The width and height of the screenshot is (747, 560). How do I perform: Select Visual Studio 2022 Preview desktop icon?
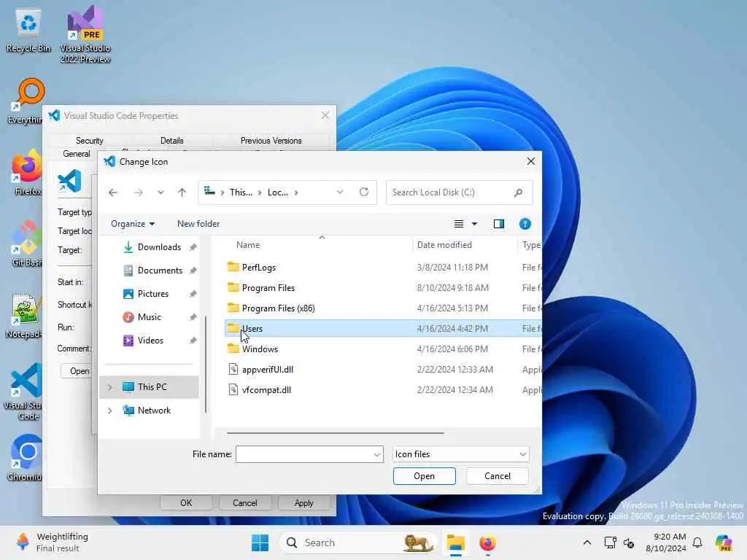pos(85,34)
